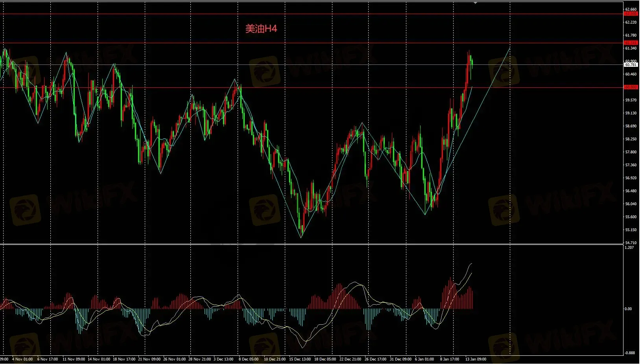The image size is (640, 364).
Task: Click the 4 Nov 01:00 time label
Action: point(22,359)
